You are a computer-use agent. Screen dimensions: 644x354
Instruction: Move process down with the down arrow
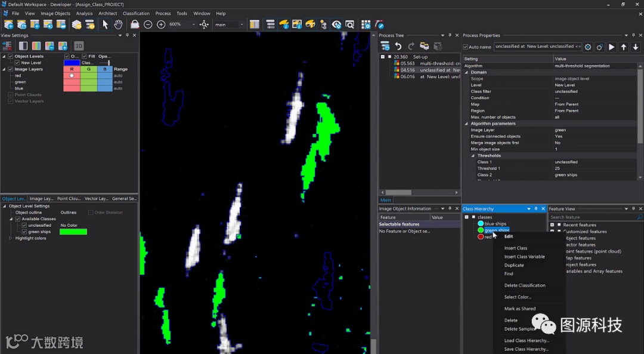point(636,47)
